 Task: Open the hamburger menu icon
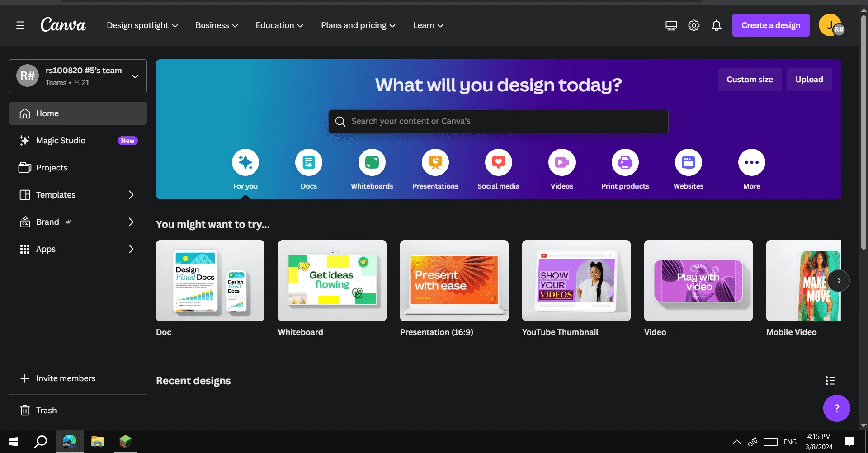click(x=20, y=25)
